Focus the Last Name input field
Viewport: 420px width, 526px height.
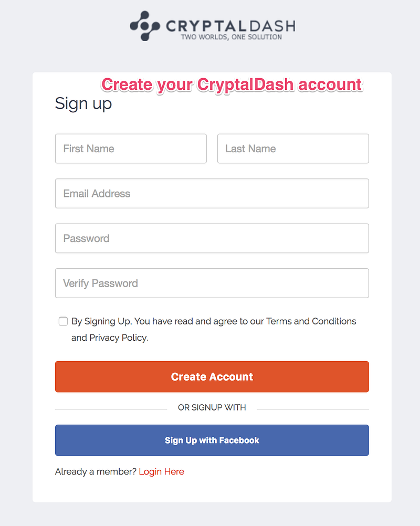(293, 149)
